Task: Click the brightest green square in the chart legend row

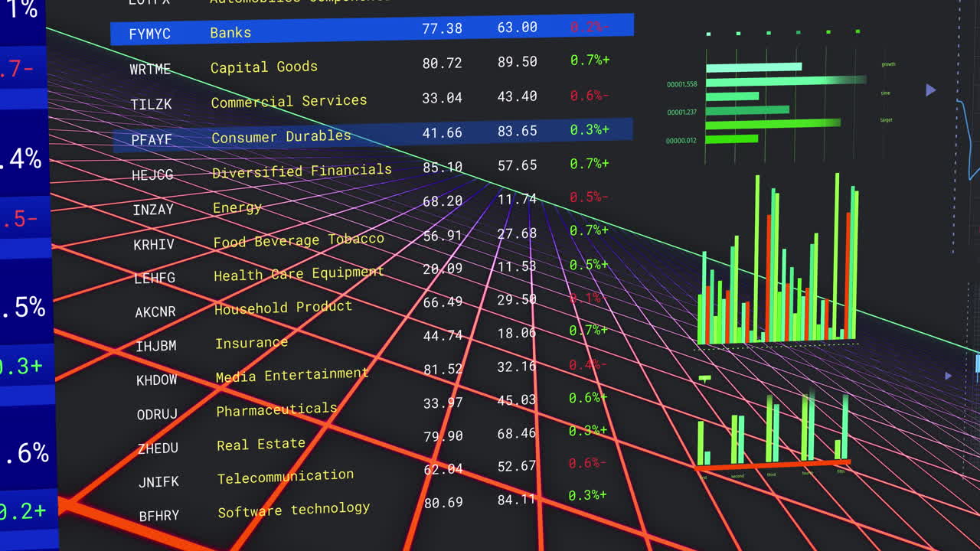Action: 857,31
